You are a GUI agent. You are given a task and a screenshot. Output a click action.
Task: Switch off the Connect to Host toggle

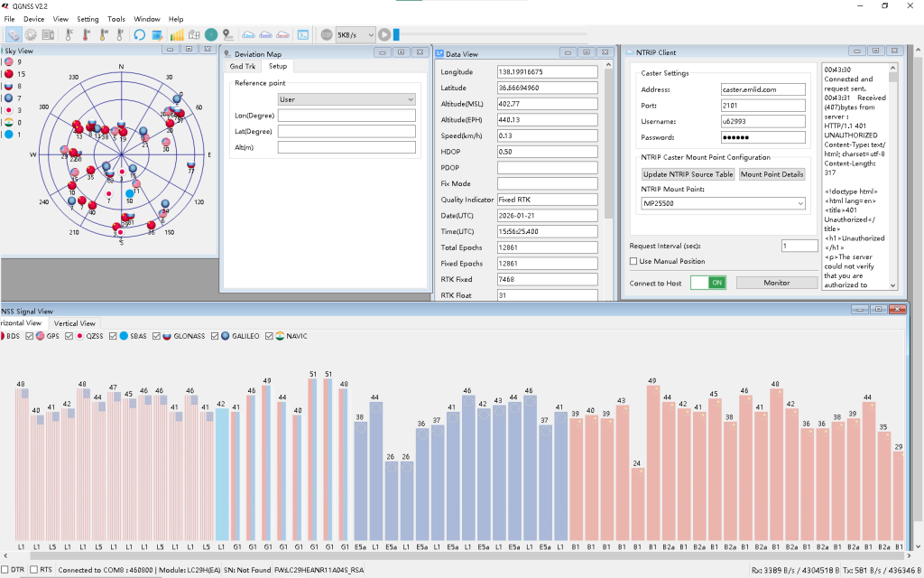[708, 283]
